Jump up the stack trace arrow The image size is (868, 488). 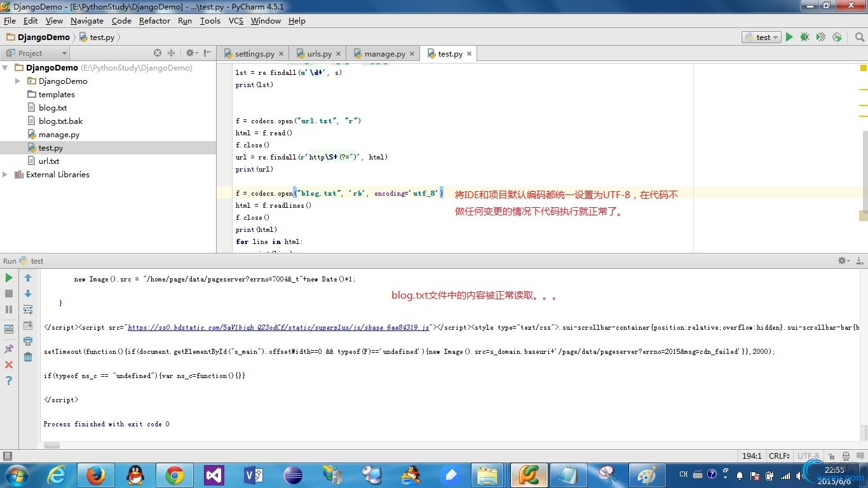point(28,278)
